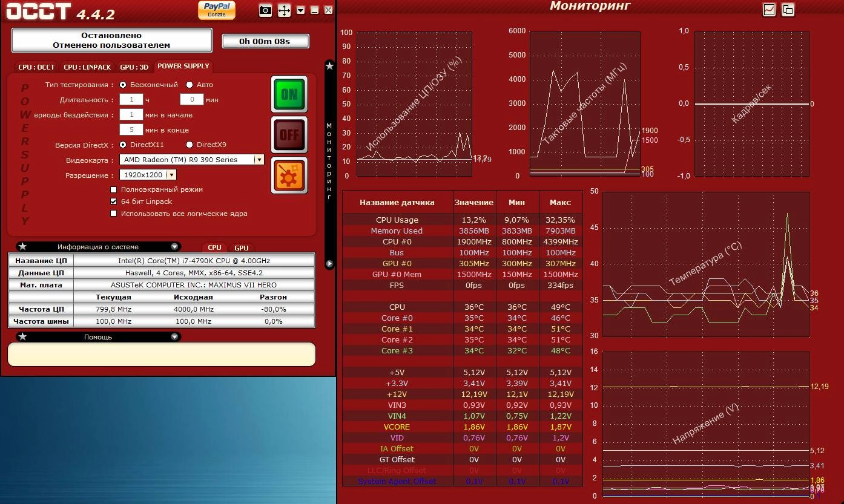Click the MAXIMUS VII HERO motherboard entry
Screen dimensions: 844x504
pos(194,285)
